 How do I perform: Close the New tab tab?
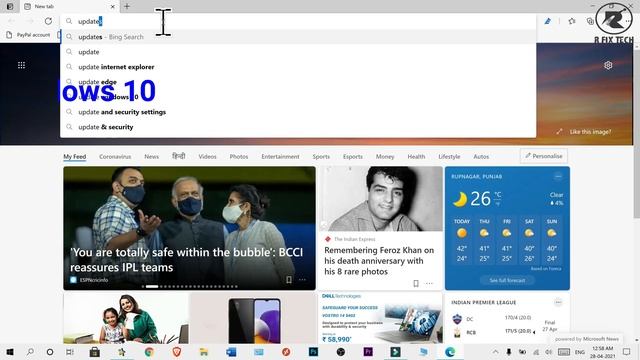[x=113, y=7]
